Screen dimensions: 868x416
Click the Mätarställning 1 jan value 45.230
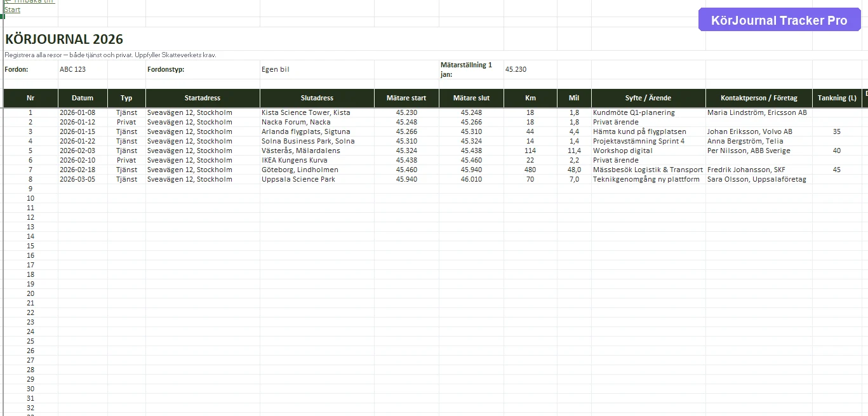[x=516, y=69]
